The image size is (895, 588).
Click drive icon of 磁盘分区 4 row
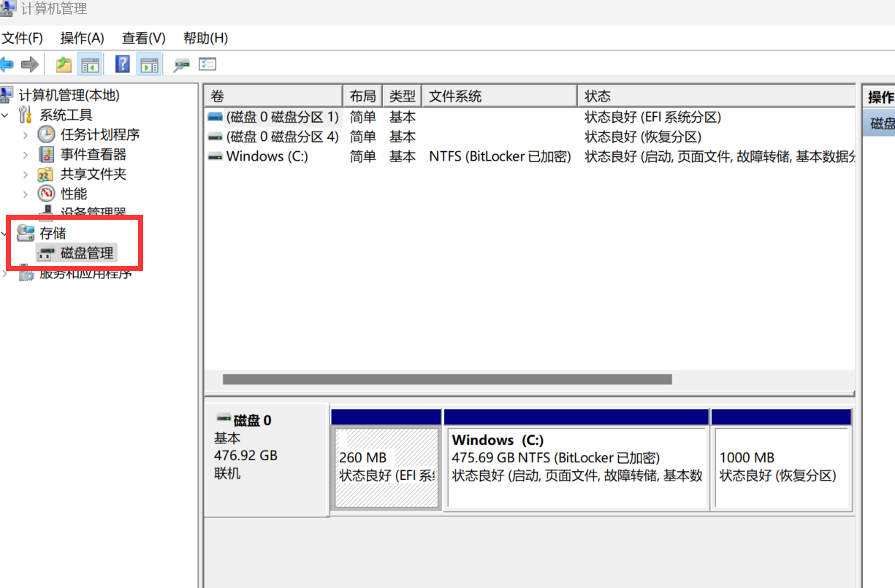pyautogui.click(x=215, y=137)
